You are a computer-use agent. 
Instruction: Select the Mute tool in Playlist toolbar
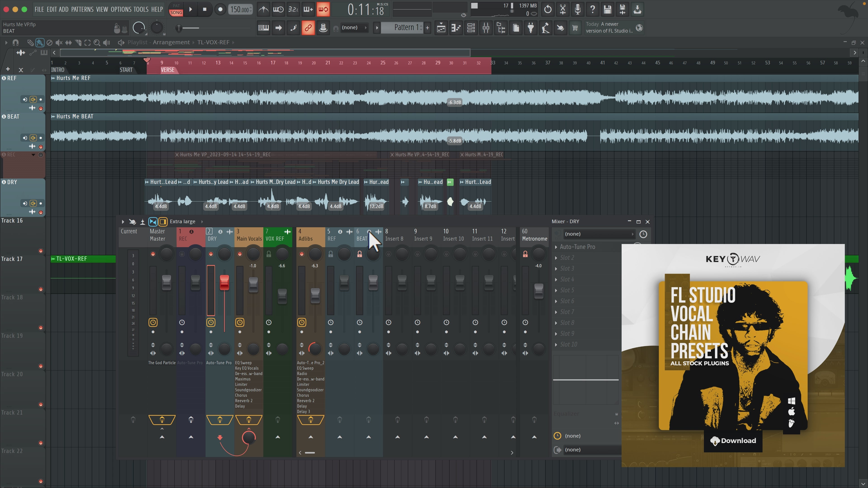click(x=59, y=42)
